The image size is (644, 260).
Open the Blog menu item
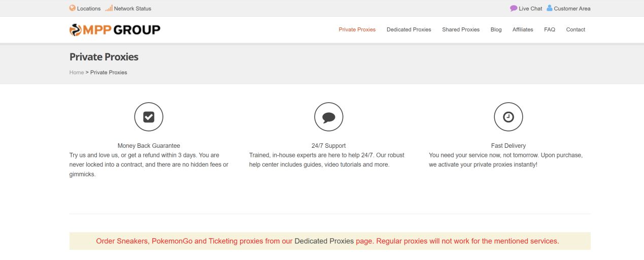496,29
